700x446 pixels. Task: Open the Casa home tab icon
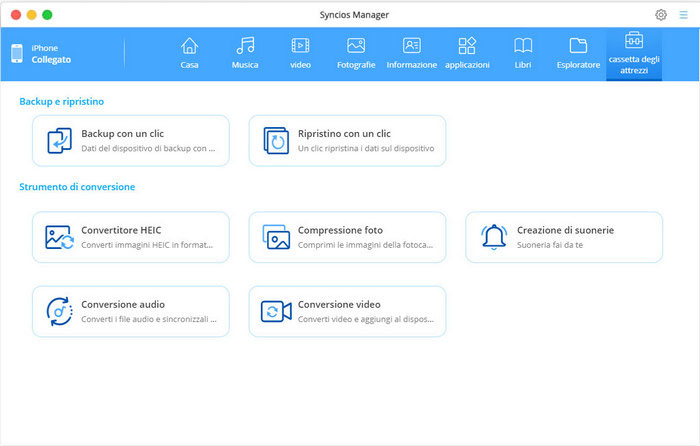(x=189, y=46)
